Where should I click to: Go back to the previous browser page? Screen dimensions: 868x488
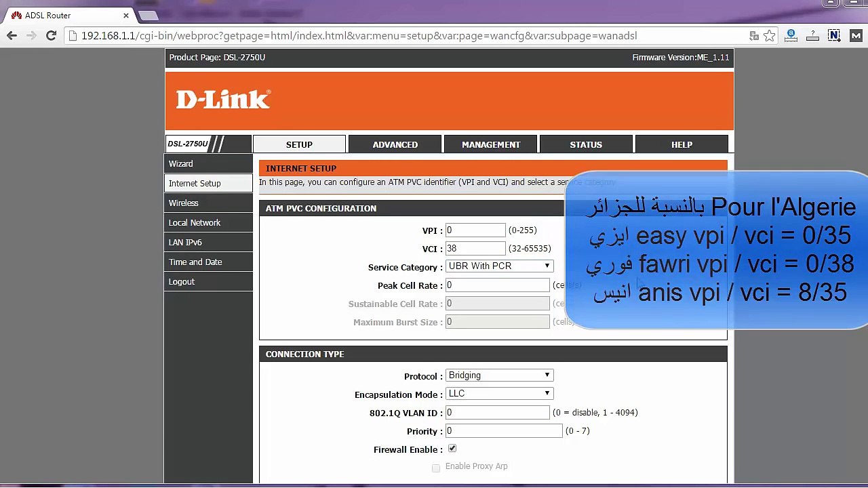[x=12, y=36]
